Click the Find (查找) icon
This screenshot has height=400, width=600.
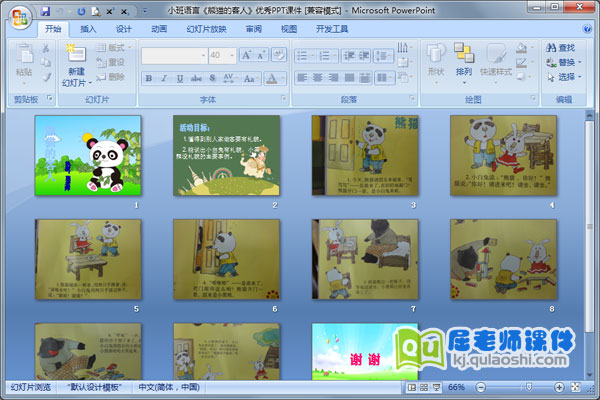(560, 47)
